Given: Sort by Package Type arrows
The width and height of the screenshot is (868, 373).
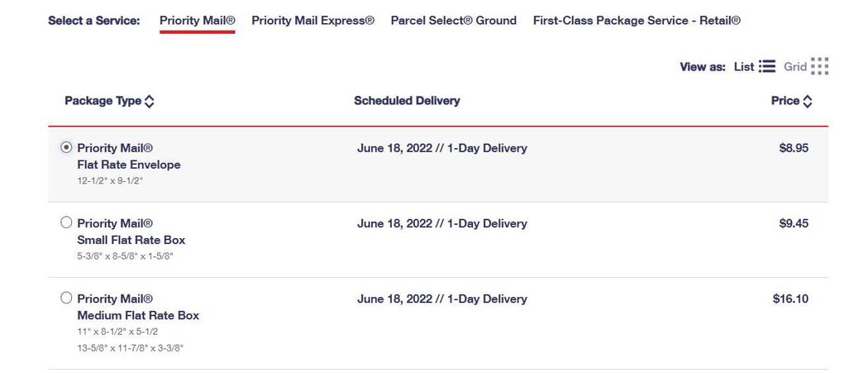Looking at the screenshot, I should pos(149,102).
